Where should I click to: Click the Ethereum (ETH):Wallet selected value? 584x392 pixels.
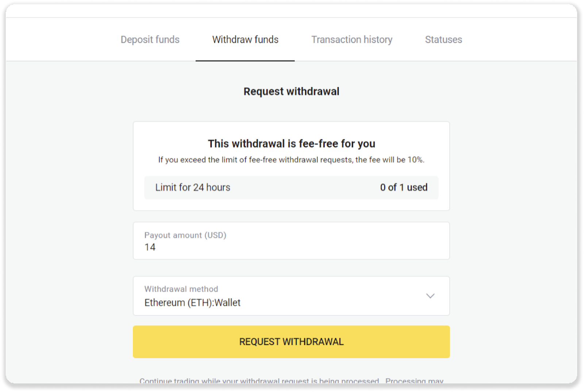192,303
